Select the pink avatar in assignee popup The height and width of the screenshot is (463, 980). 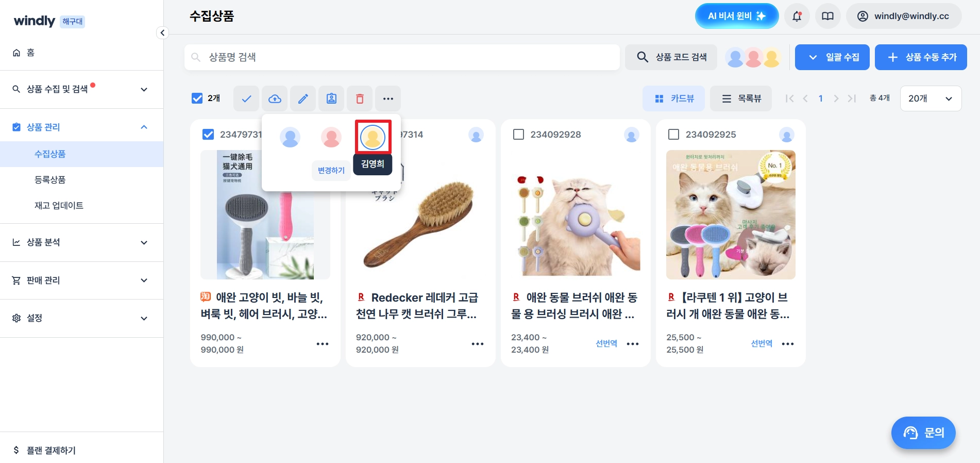331,137
